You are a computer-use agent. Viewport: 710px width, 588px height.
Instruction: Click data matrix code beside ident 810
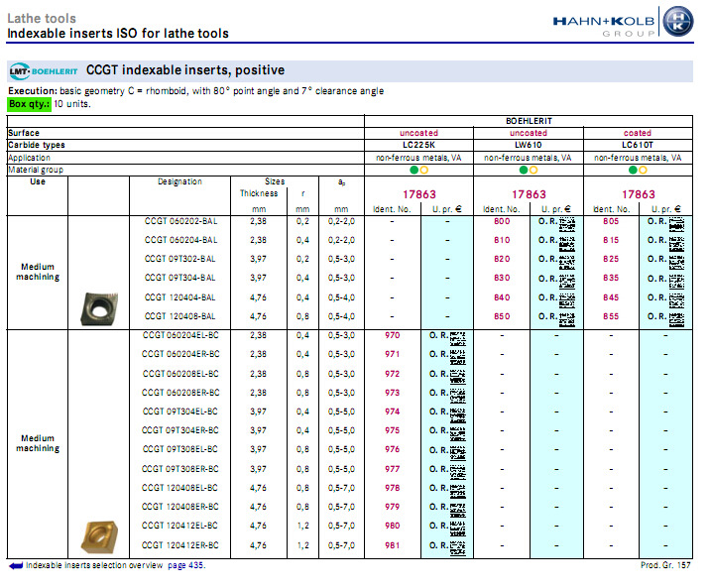pyautogui.click(x=567, y=244)
